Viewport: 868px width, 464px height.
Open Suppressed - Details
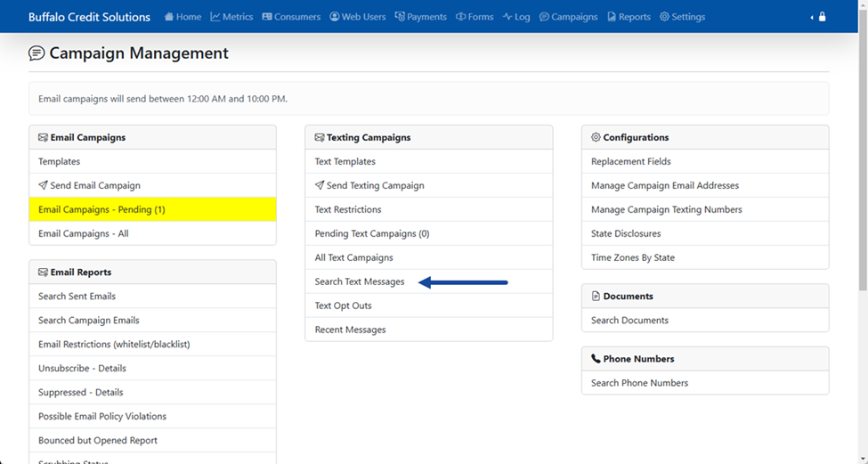153,392
